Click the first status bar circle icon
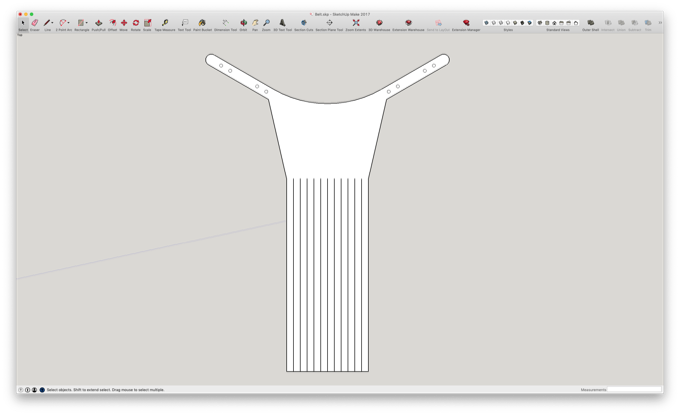 [x=20, y=390]
